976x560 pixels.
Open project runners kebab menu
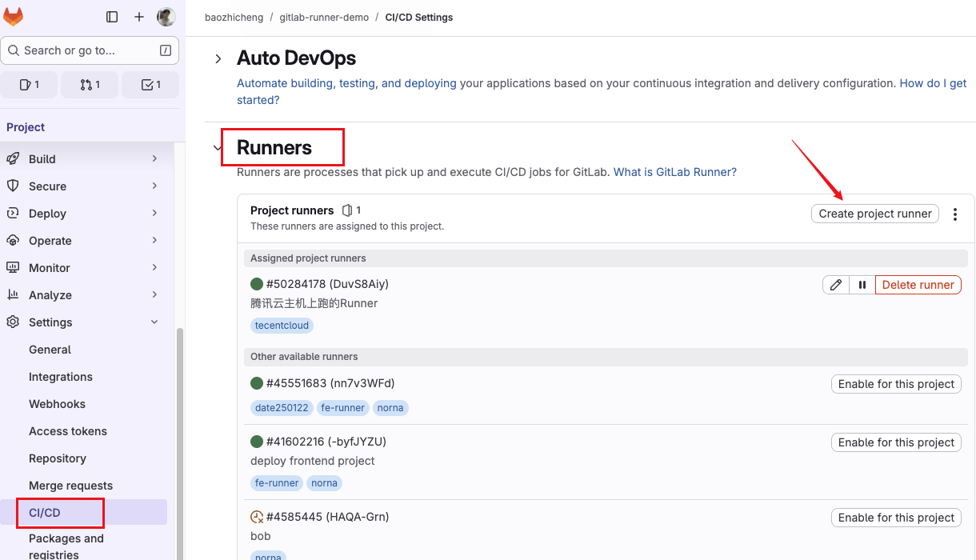point(955,214)
